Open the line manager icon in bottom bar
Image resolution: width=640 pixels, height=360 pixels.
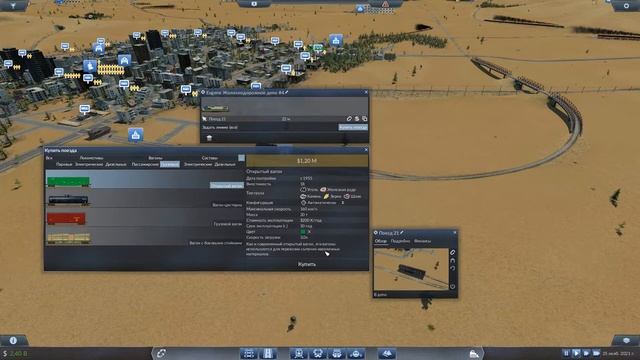click(161, 353)
